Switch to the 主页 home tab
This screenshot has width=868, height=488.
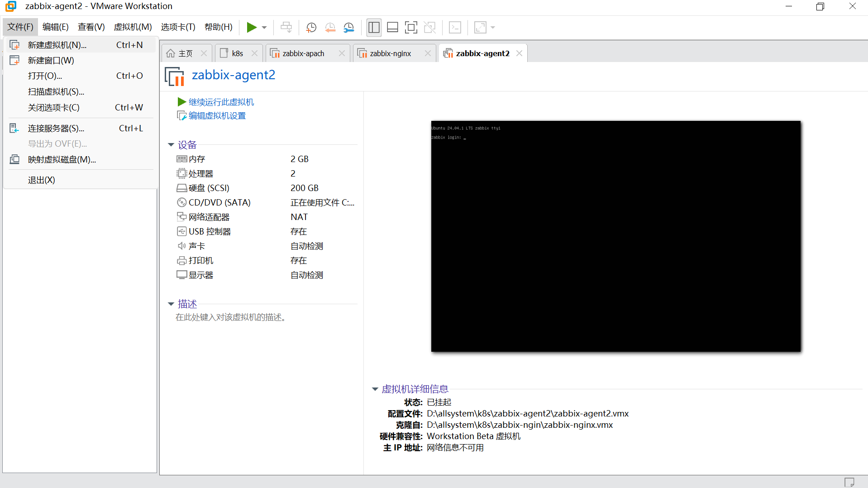(180, 53)
